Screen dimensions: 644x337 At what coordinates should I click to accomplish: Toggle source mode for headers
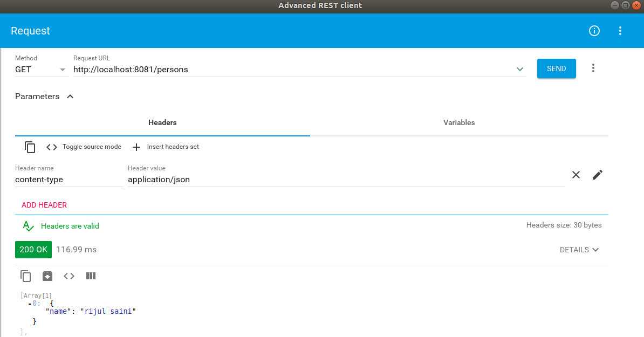pyautogui.click(x=84, y=147)
